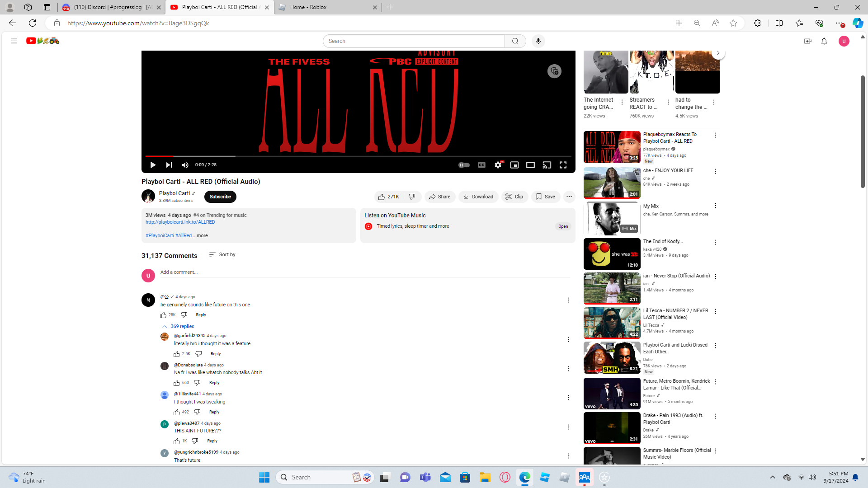Enter fullscreen mode in the player
Image resolution: width=868 pixels, height=488 pixels.
pyautogui.click(x=563, y=165)
